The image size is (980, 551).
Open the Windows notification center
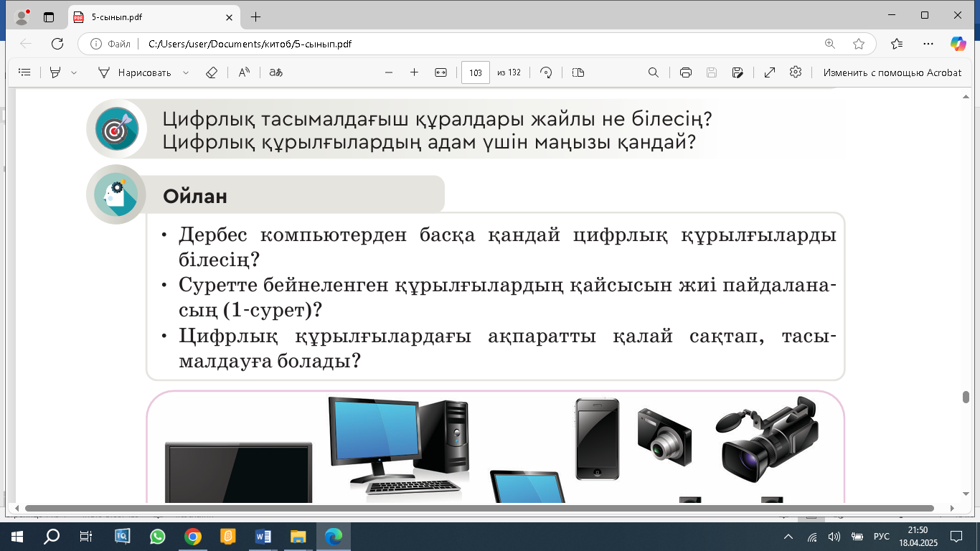click(x=956, y=536)
